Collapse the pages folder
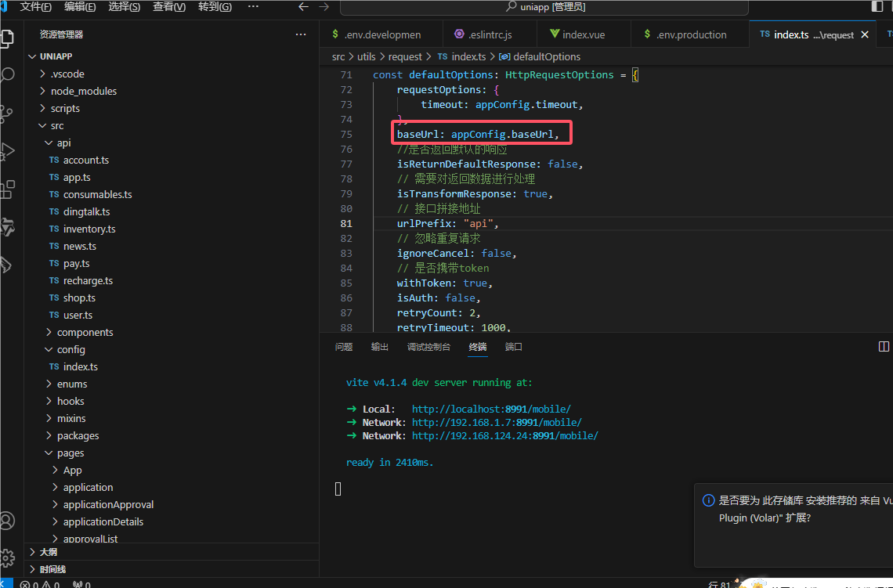The width and height of the screenshot is (893, 588). [x=49, y=453]
